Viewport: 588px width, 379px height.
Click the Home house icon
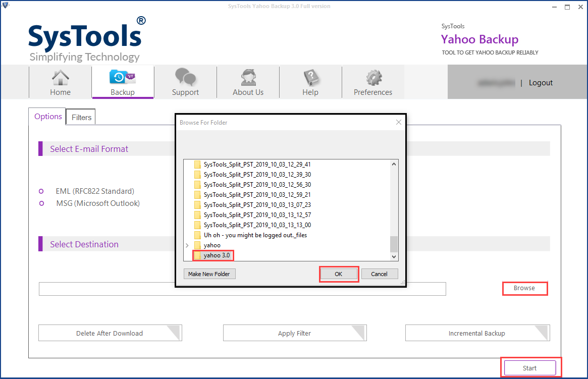[61, 78]
